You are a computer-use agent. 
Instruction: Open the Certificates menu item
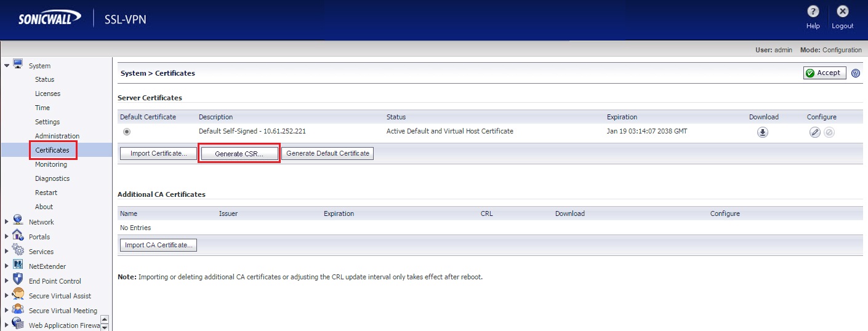click(52, 150)
